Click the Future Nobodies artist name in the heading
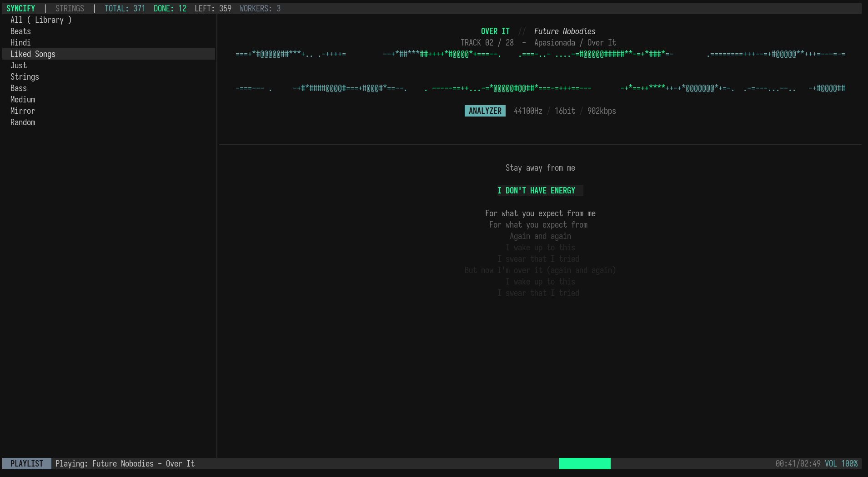 coord(565,31)
